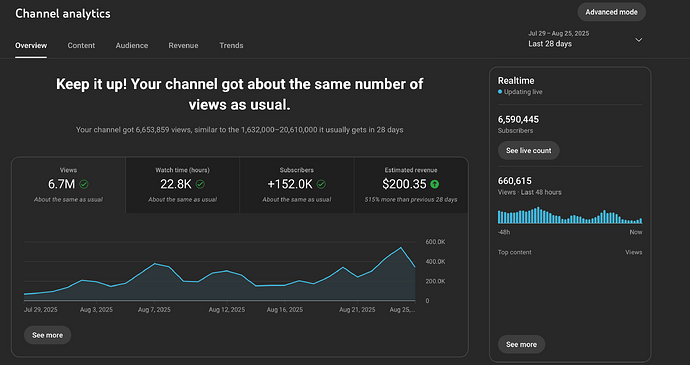Click the Channel analytics title
This screenshot has height=365, width=690.
tap(62, 14)
